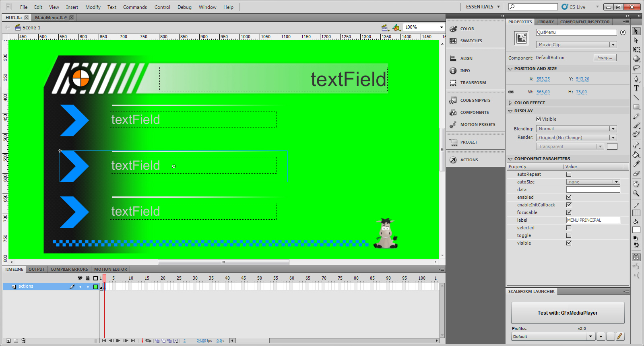Open the Code Snippets panel

tap(475, 100)
